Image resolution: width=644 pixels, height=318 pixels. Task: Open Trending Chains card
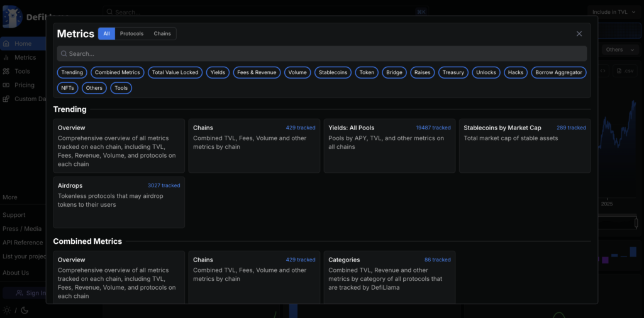pos(254,146)
